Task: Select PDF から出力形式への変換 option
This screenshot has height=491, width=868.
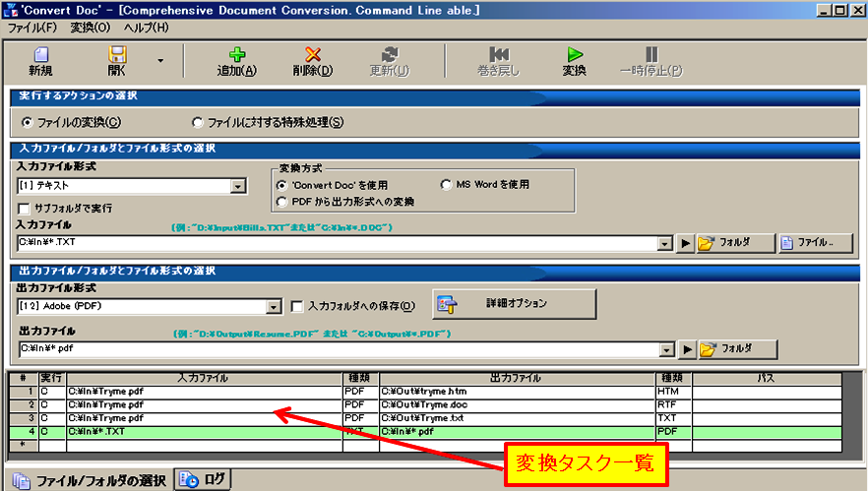Action: [x=281, y=202]
